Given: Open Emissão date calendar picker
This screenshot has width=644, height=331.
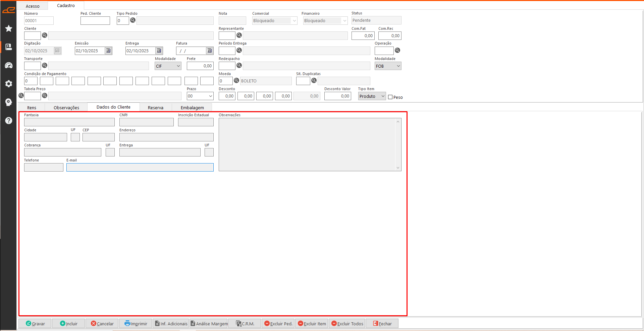Looking at the screenshot, I should (108, 51).
